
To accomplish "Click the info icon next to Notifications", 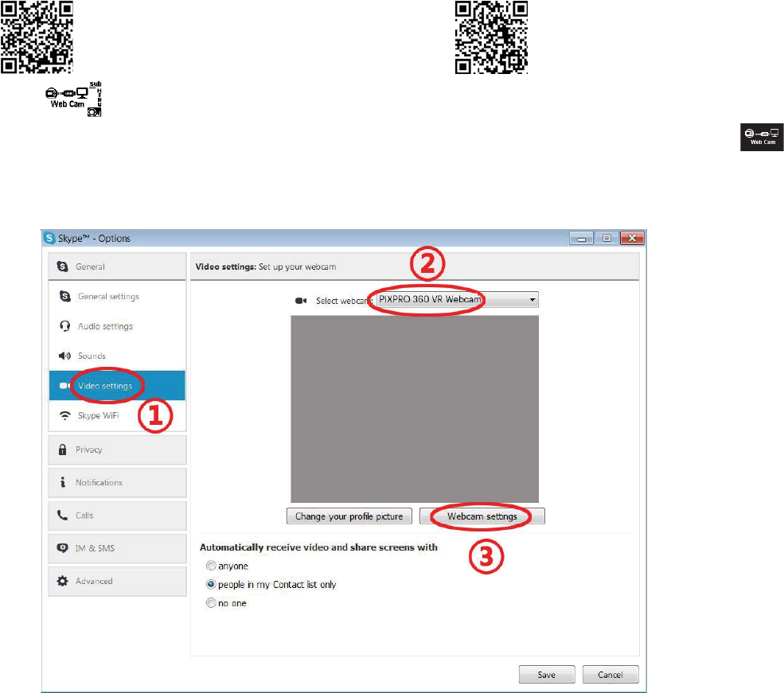I will click(63, 482).
